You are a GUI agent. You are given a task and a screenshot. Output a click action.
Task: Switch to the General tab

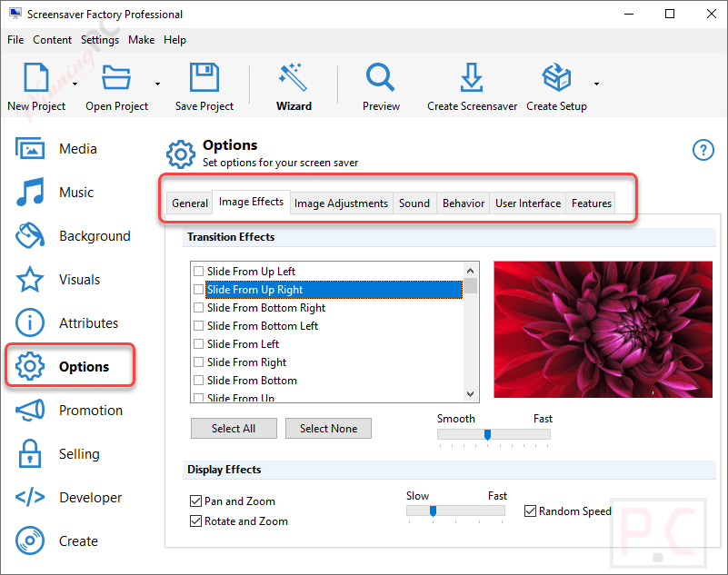(x=189, y=203)
